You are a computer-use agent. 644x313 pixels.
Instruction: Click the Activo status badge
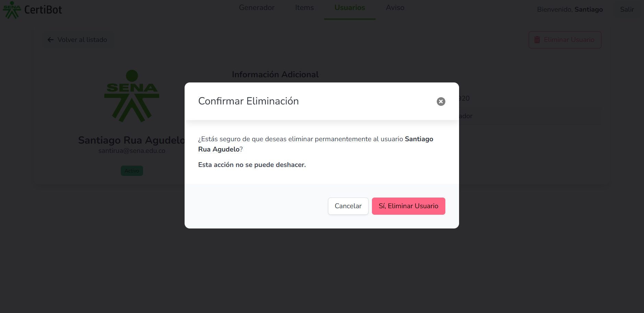132,171
